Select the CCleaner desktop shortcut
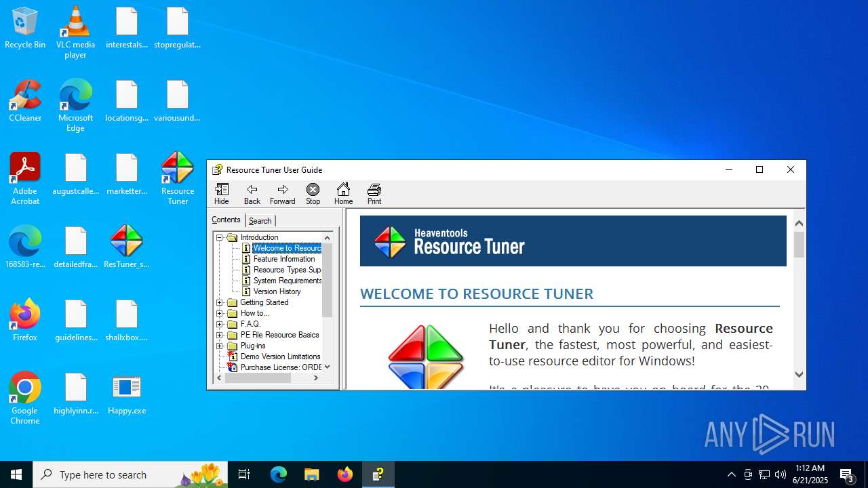Image resolution: width=868 pixels, height=488 pixels. 25,102
